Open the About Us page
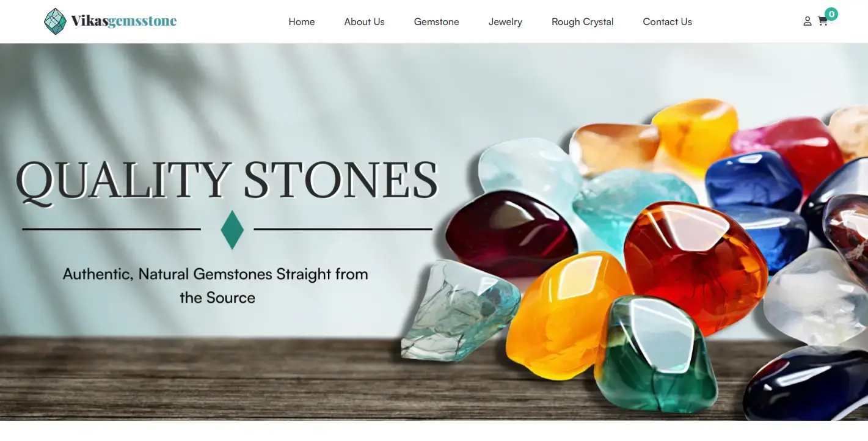 click(364, 22)
